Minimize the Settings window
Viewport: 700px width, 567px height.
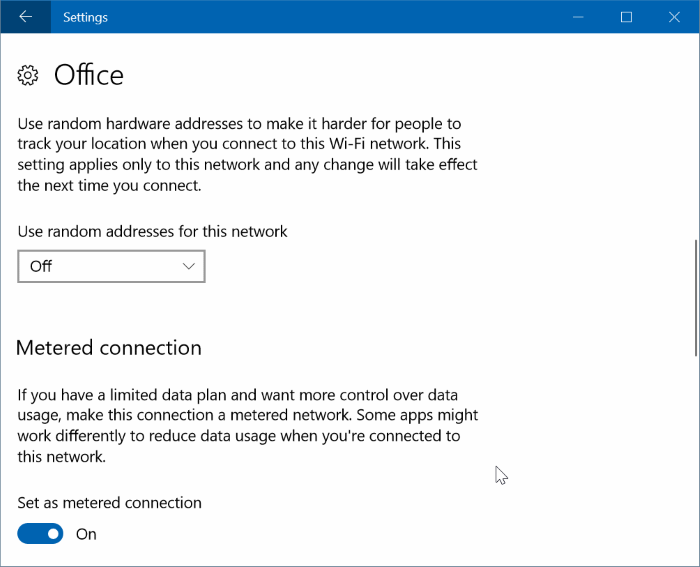pyautogui.click(x=578, y=17)
